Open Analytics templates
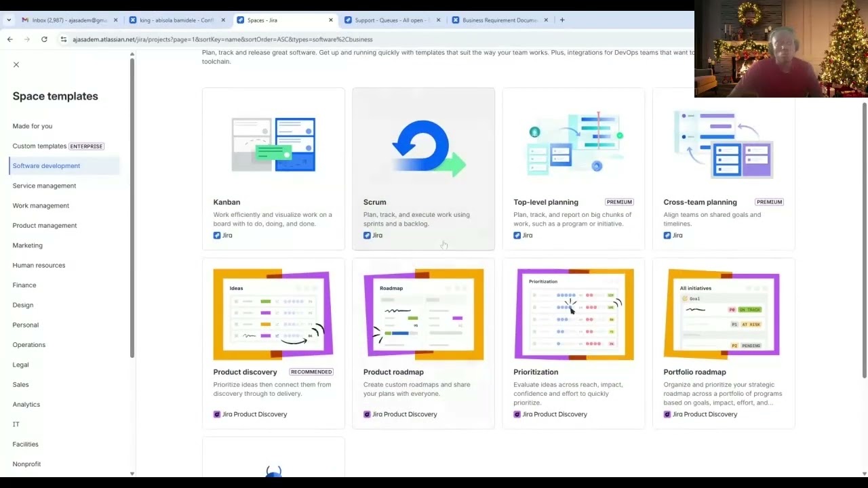The image size is (868, 488). pyautogui.click(x=26, y=404)
